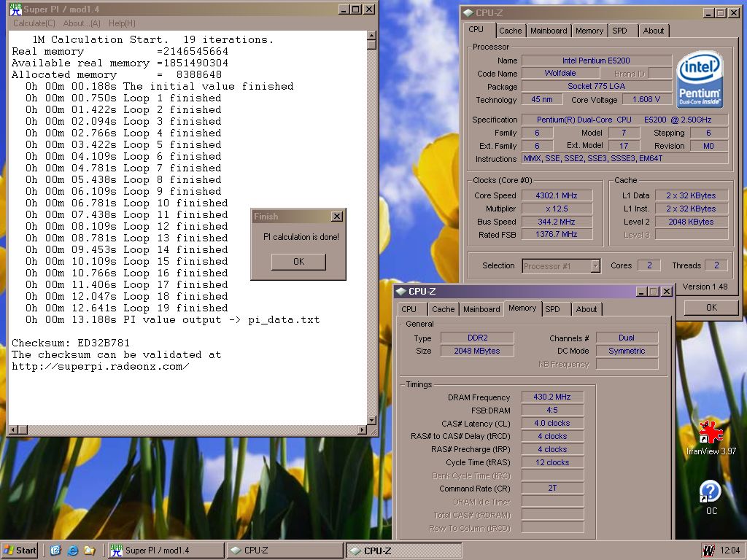This screenshot has width=747, height=560.
Task: Open About tab in front CPU-Z window
Action: pyautogui.click(x=587, y=309)
